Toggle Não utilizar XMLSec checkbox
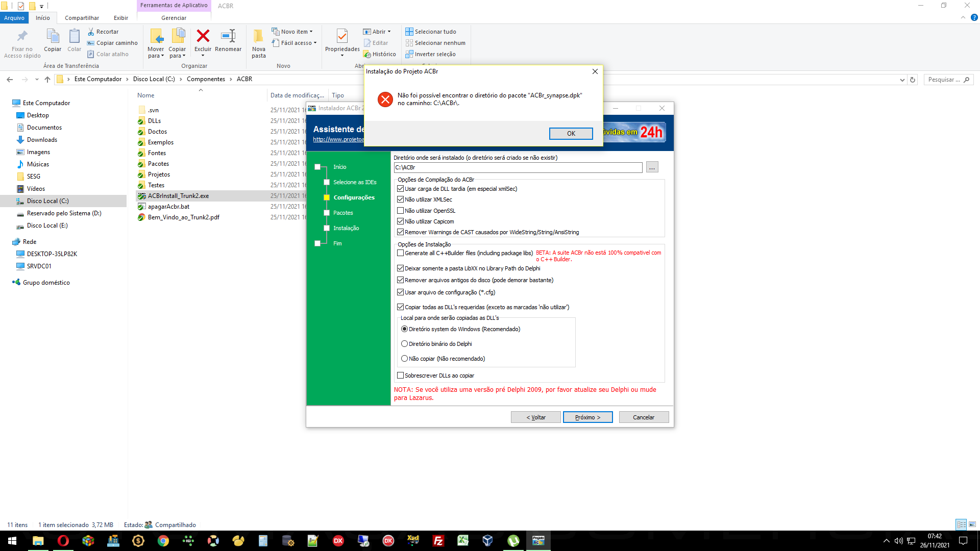Image resolution: width=980 pixels, height=551 pixels. pyautogui.click(x=401, y=199)
